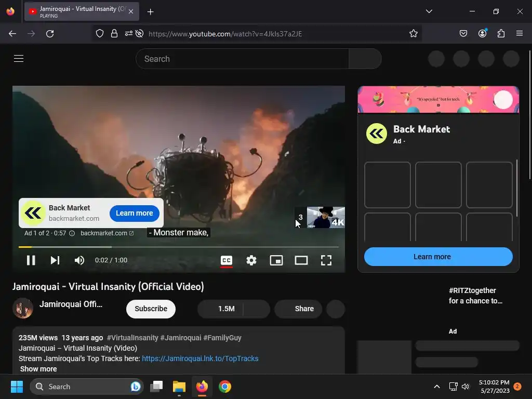
Task: Reload the page with the refresh icon
Action: 50,34
